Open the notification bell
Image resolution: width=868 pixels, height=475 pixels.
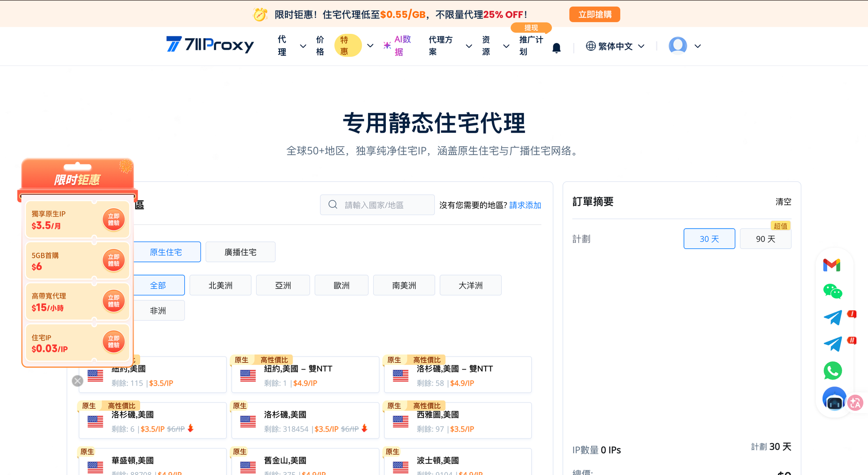pos(556,48)
